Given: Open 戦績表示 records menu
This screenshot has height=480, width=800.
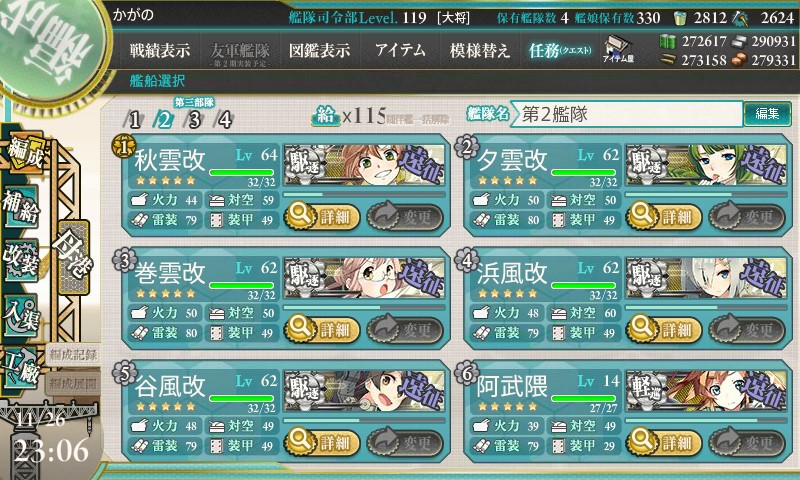Looking at the screenshot, I should point(160,50).
